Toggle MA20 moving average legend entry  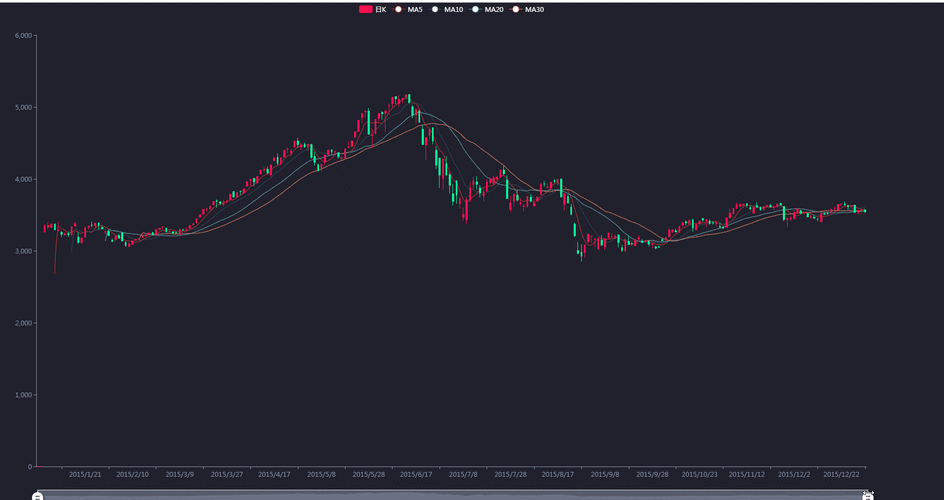click(x=494, y=9)
